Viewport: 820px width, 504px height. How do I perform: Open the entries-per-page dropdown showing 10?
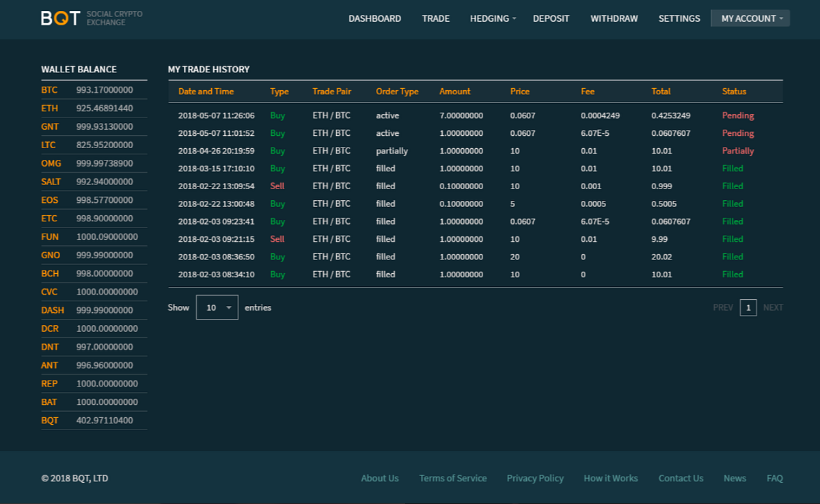coord(217,307)
